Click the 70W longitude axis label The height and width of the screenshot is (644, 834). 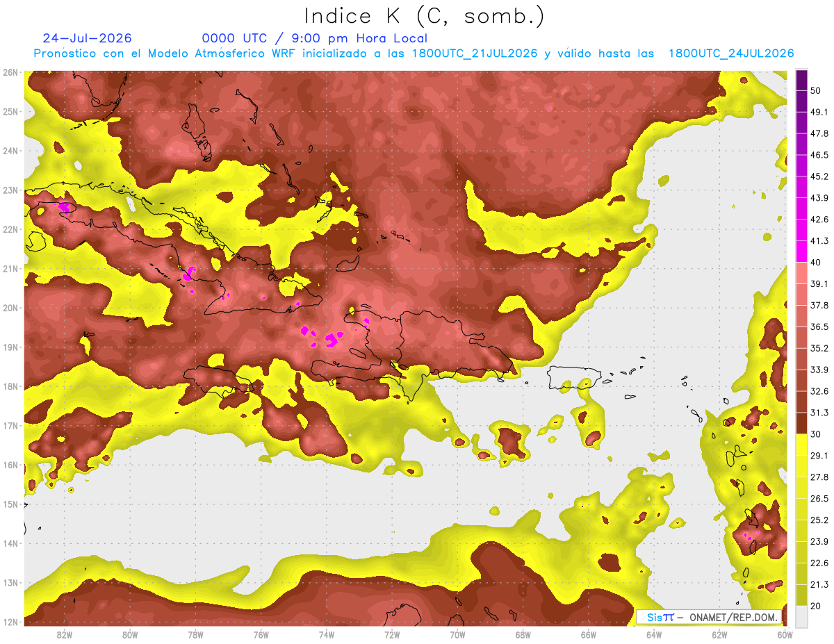pyautogui.click(x=457, y=635)
